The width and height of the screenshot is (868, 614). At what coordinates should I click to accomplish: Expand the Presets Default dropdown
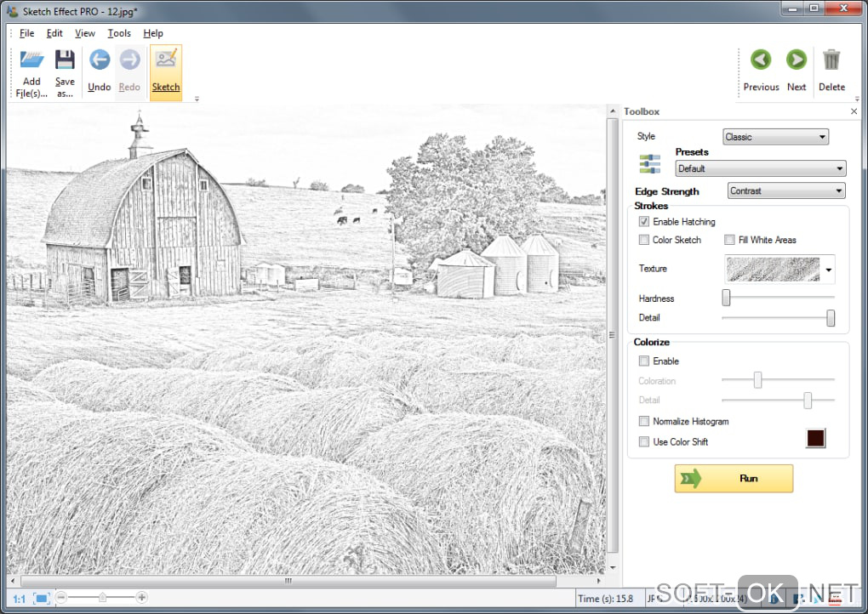pyautogui.click(x=760, y=168)
